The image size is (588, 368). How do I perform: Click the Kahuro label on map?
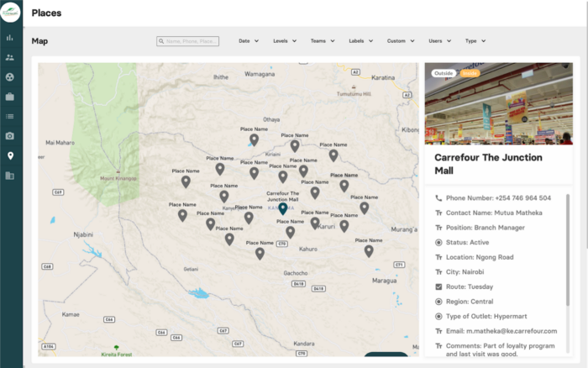[308, 249]
